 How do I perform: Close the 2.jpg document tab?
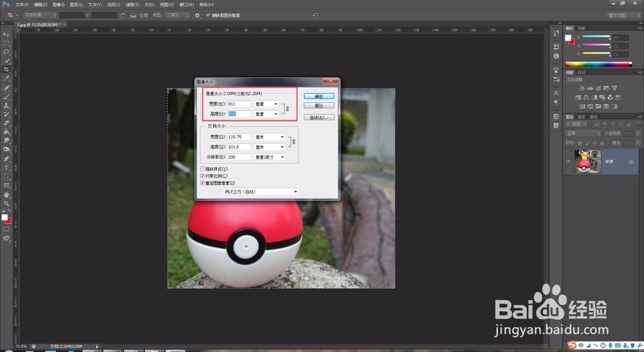coord(64,24)
